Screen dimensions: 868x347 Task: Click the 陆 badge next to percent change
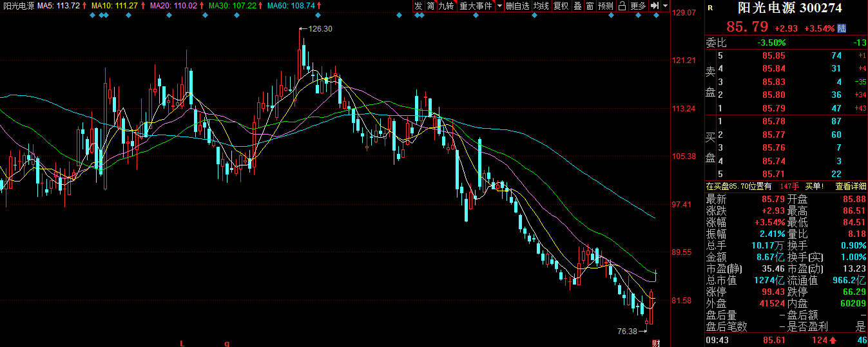click(x=842, y=28)
